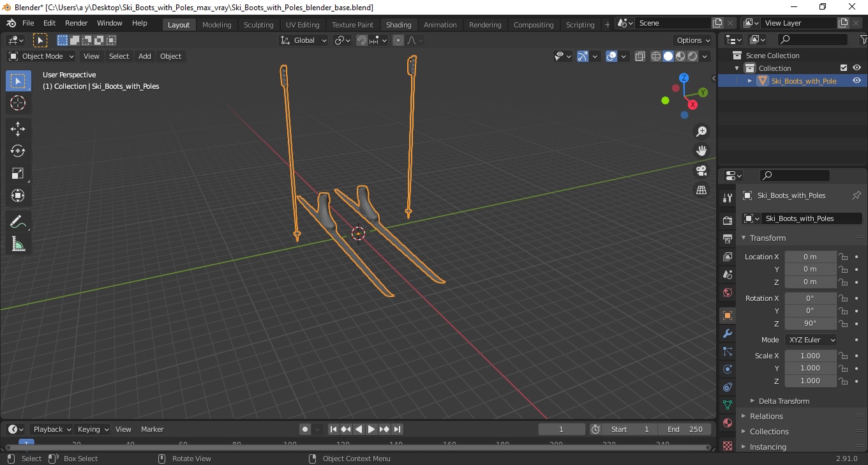
Task: Switch to the Sculpting workspace tab
Action: click(258, 24)
